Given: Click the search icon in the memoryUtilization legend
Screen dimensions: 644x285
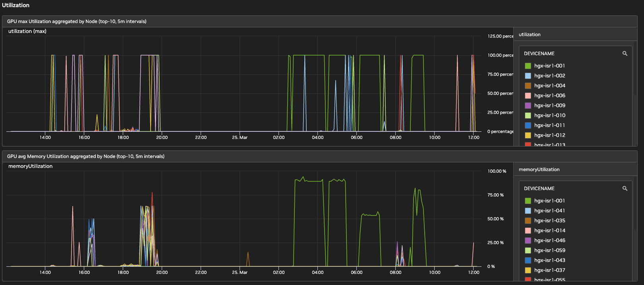Looking at the screenshot, I should [625, 189].
